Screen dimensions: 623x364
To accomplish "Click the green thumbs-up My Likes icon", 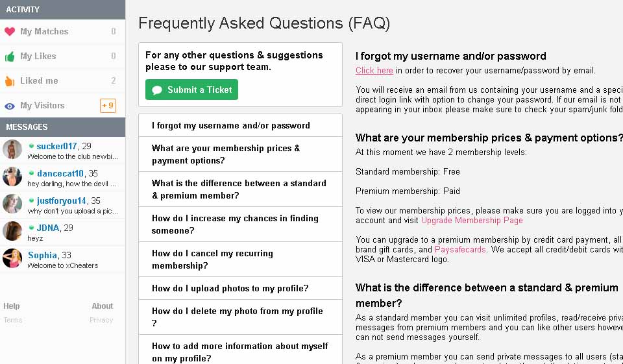I will tap(10, 56).
